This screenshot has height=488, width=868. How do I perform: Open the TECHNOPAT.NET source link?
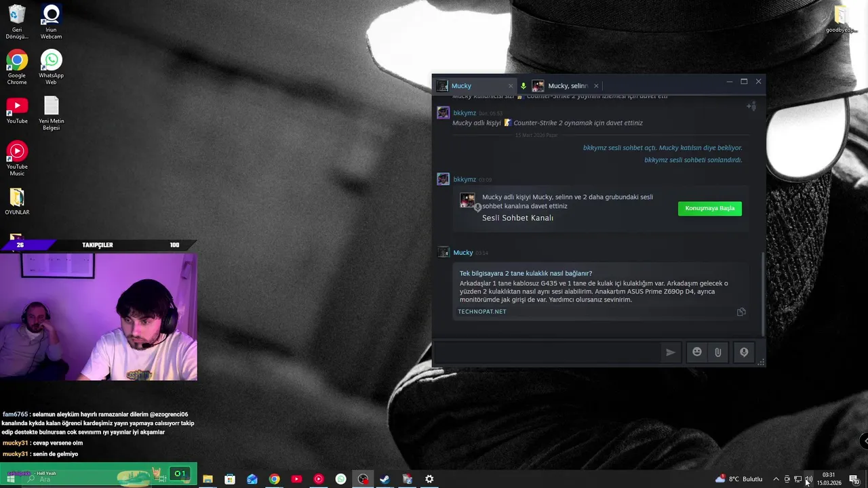482,312
